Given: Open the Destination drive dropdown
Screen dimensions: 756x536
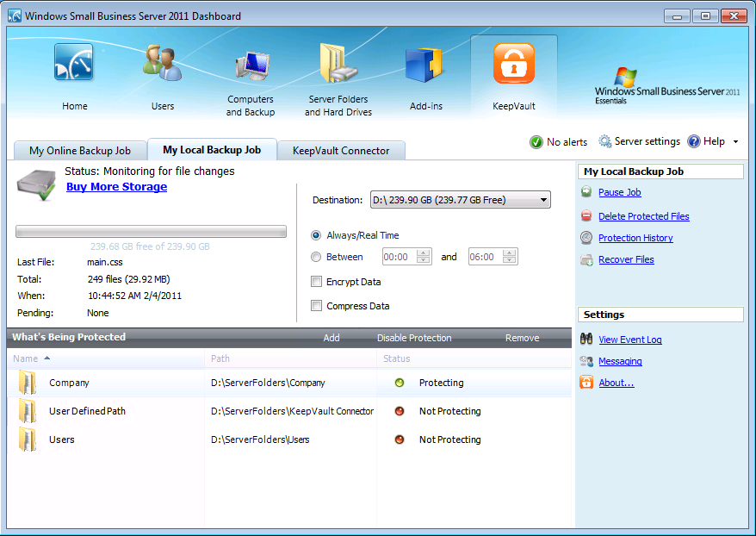Looking at the screenshot, I should pos(461,200).
